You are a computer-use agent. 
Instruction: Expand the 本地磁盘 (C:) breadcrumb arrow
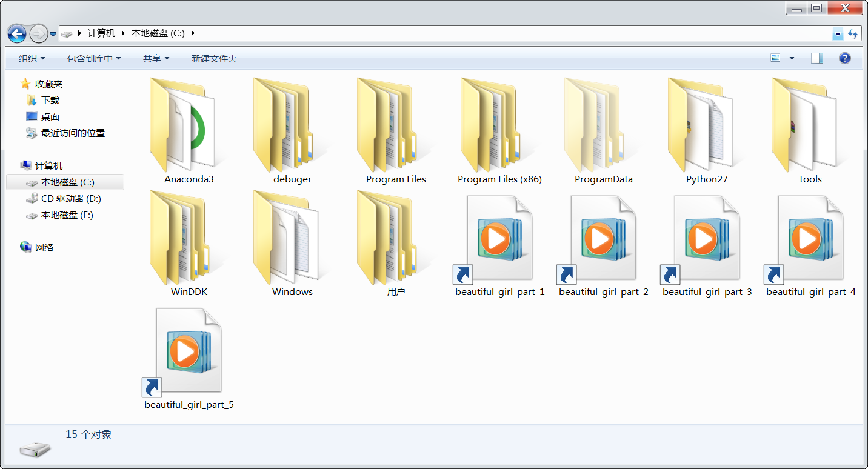pos(193,33)
